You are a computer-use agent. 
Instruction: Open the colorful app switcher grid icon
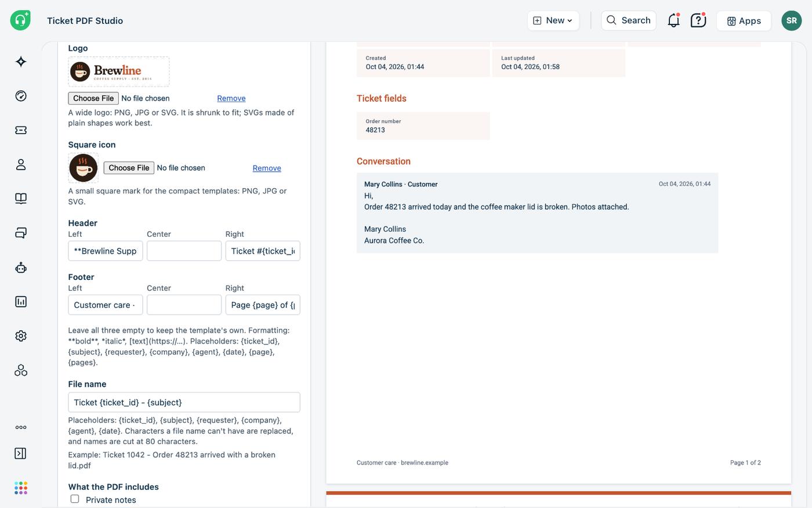pos(21,488)
